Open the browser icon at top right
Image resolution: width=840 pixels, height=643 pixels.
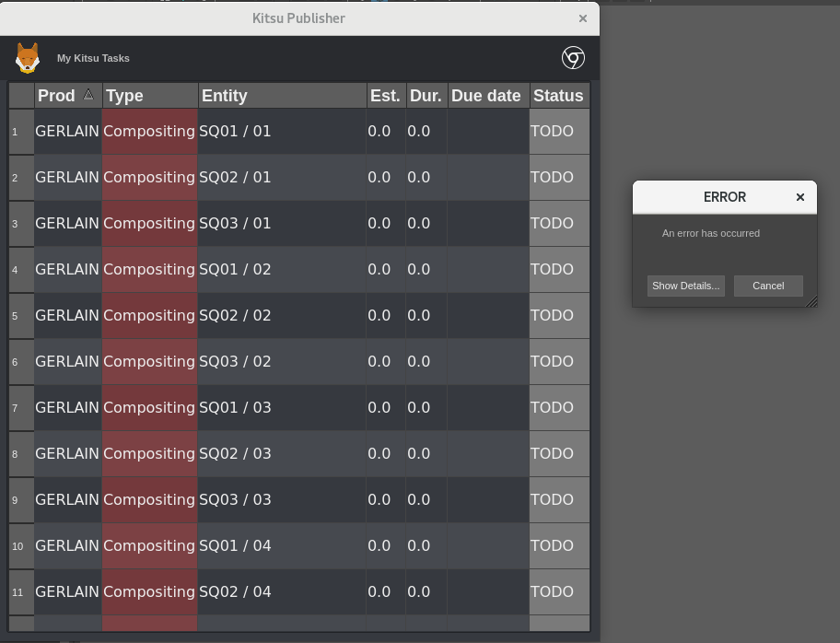pyautogui.click(x=573, y=57)
